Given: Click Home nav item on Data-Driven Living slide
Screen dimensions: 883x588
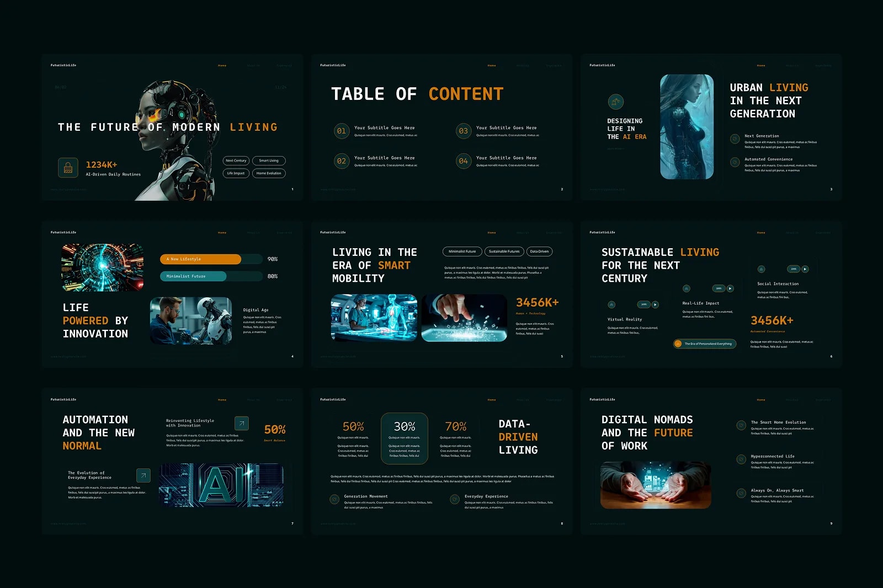Looking at the screenshot, I should point(492,400).
